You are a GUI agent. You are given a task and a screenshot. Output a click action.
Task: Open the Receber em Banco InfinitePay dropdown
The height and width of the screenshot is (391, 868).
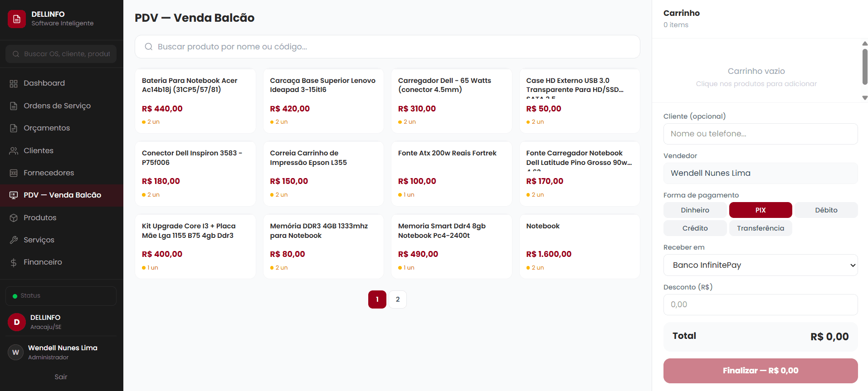[761, 265]
